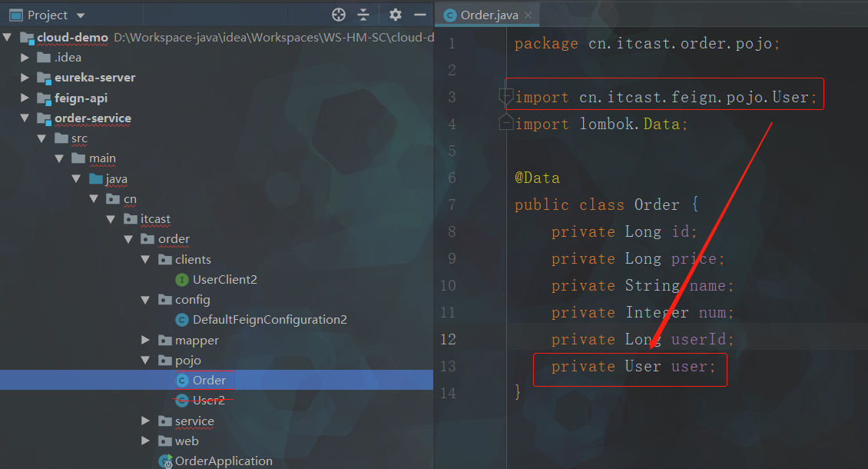Open the Project panel settings gear
Viewport: 868px width, 469px height.
[x=396, y=15]
